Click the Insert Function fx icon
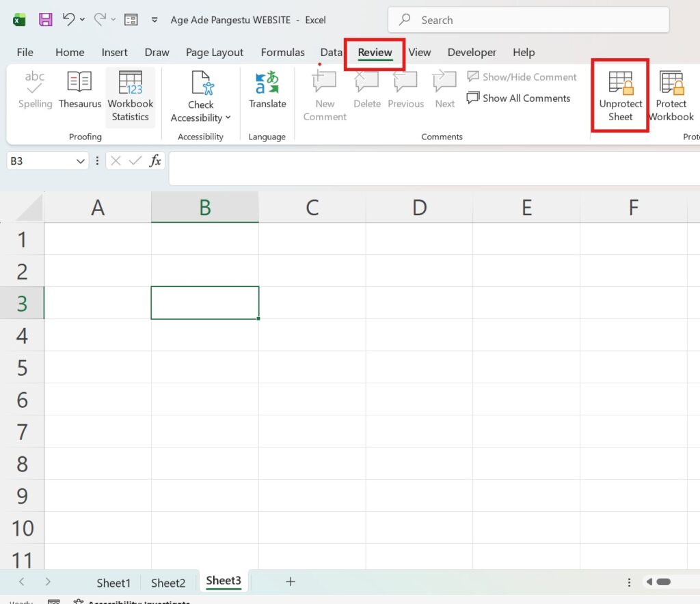This screenshot has width=700, height=604. pyautogui.click(x=155, y=161)
